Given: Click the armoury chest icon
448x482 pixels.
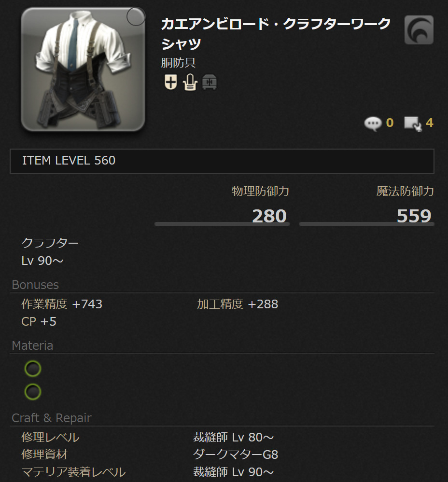Looking at the screenshot, I should pyautogui.click(x=210, y=83).
